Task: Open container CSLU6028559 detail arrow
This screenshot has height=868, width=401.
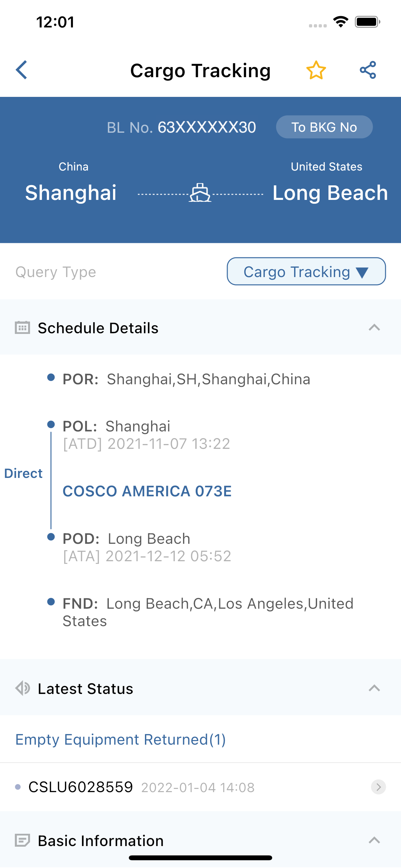Action: (x=378, y=787)
